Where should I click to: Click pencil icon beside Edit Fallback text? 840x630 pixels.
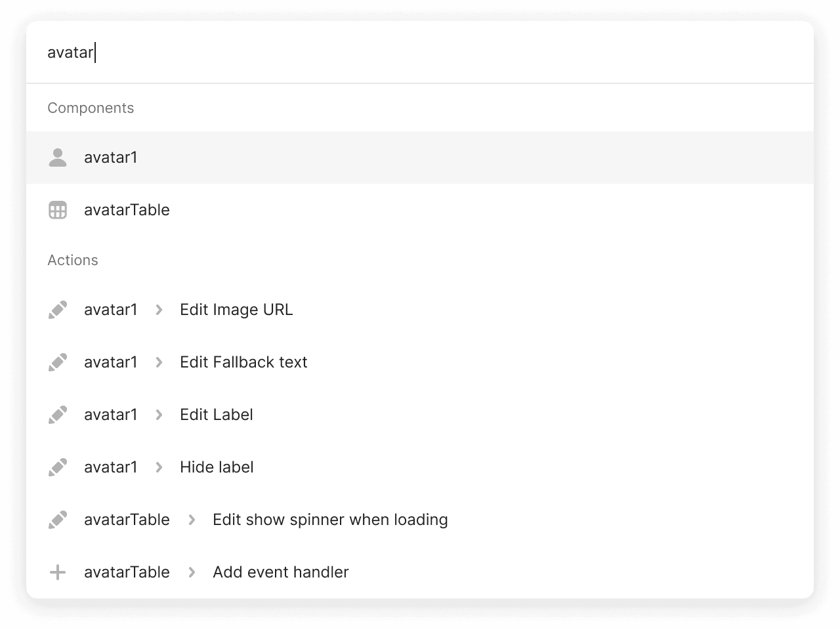tap(58, 362)
